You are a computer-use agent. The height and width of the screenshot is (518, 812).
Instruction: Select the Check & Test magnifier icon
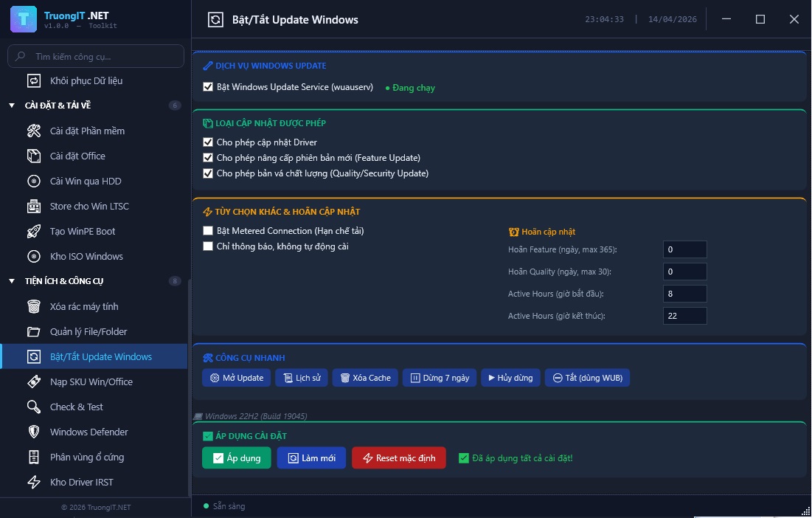(32, 407)
